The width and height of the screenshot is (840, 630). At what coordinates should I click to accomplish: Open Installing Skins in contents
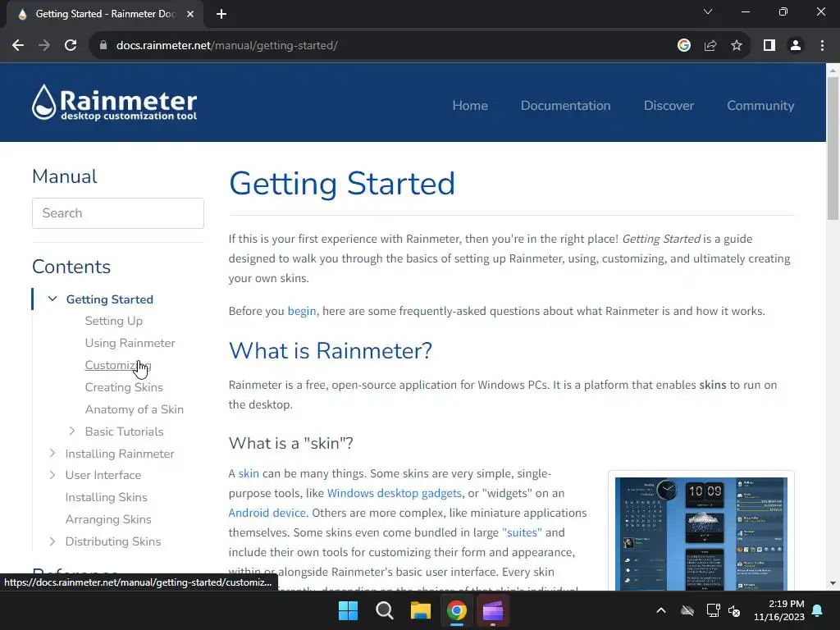point(106,497)
